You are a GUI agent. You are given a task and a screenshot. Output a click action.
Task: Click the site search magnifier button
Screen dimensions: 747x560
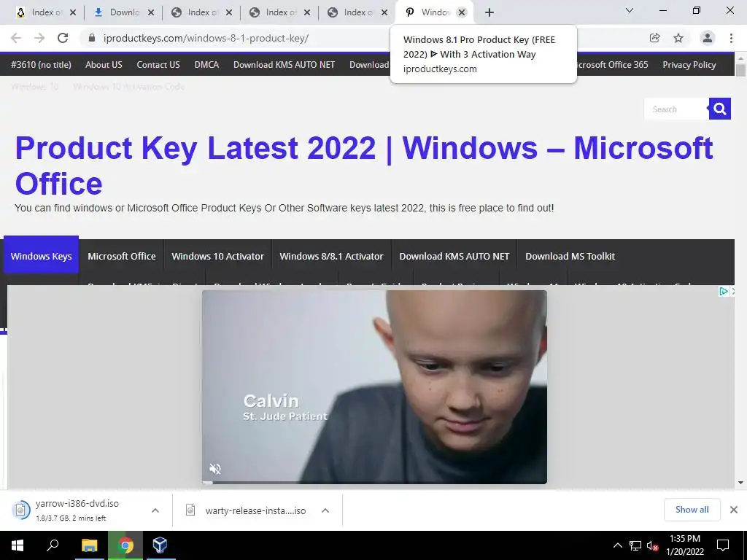720,109
